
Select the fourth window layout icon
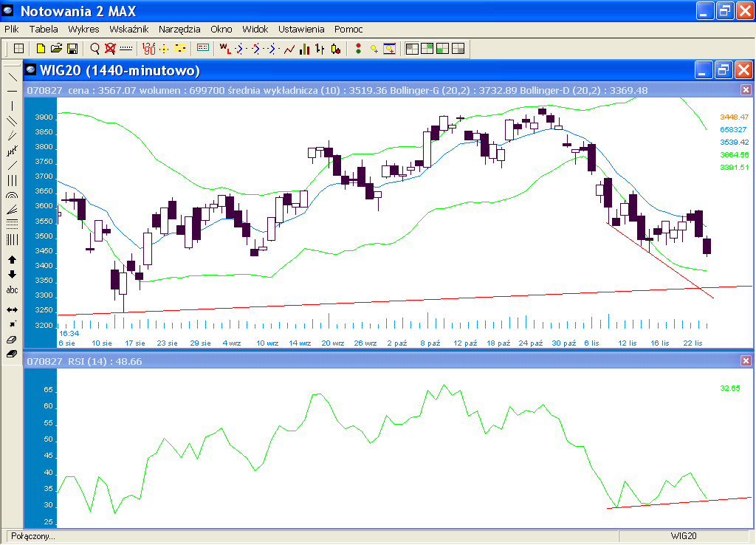tap(458, 49)
